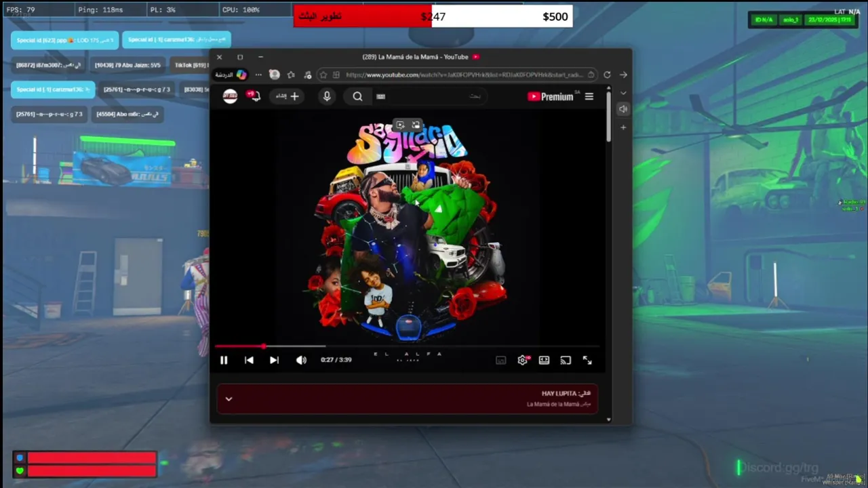Run search with magnifier button
Image resolution: width=868 pixels, height=488 pixels.
[x=357, y=96]
